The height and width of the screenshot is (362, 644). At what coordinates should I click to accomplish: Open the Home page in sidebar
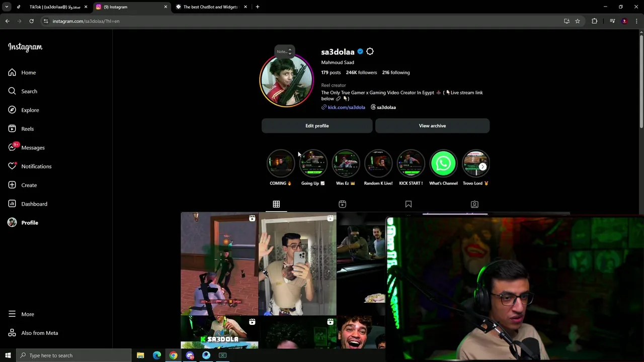(x=22, y=72)
